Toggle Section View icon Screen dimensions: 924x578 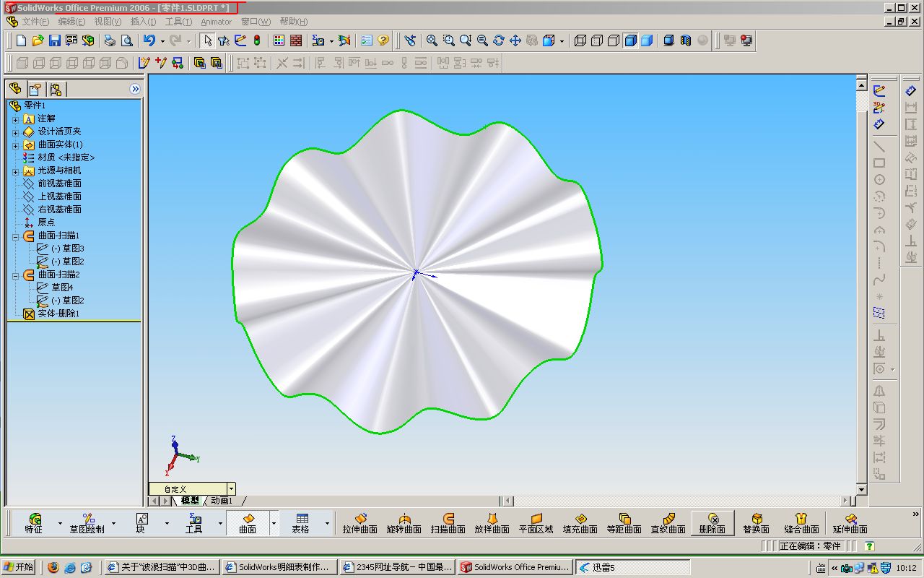tap(686, 41)
